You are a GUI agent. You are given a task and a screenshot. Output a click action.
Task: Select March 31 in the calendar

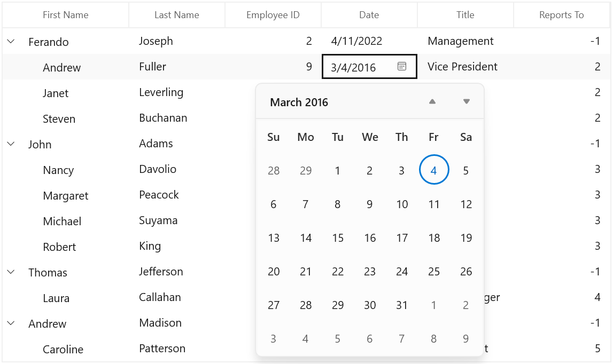point(402,305)
